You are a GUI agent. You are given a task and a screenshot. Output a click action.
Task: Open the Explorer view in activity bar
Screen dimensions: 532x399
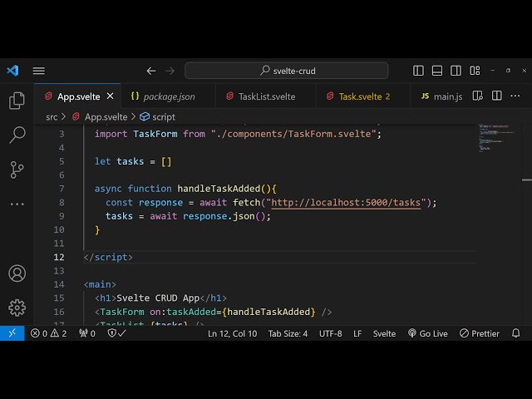(x=17, y=101)
